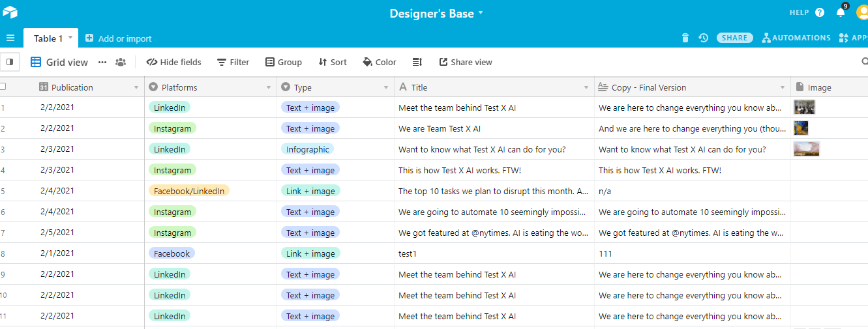868x329 pixels.
Task: Open the Color records option
Action: tap(380, 62)
